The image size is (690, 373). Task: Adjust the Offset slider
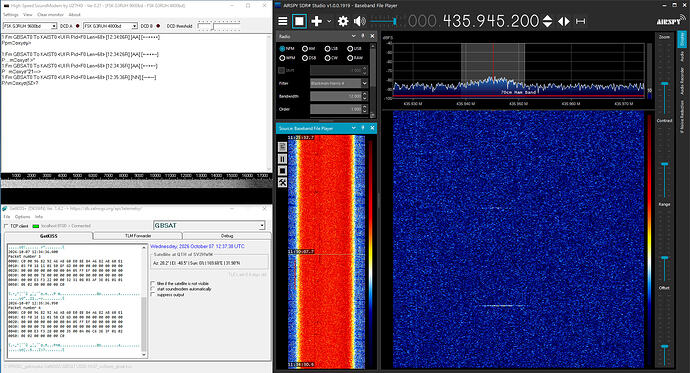point(664,347)
